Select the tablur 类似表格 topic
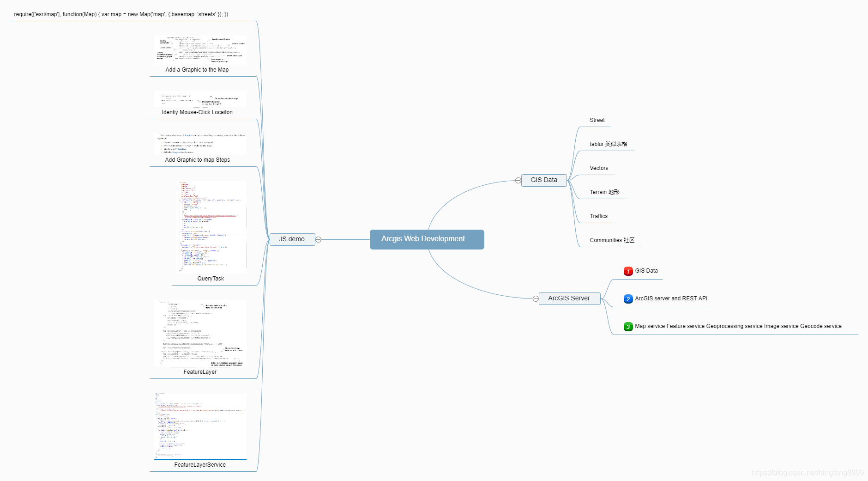This screenshot has height=481, width=868. pos(609,144)
